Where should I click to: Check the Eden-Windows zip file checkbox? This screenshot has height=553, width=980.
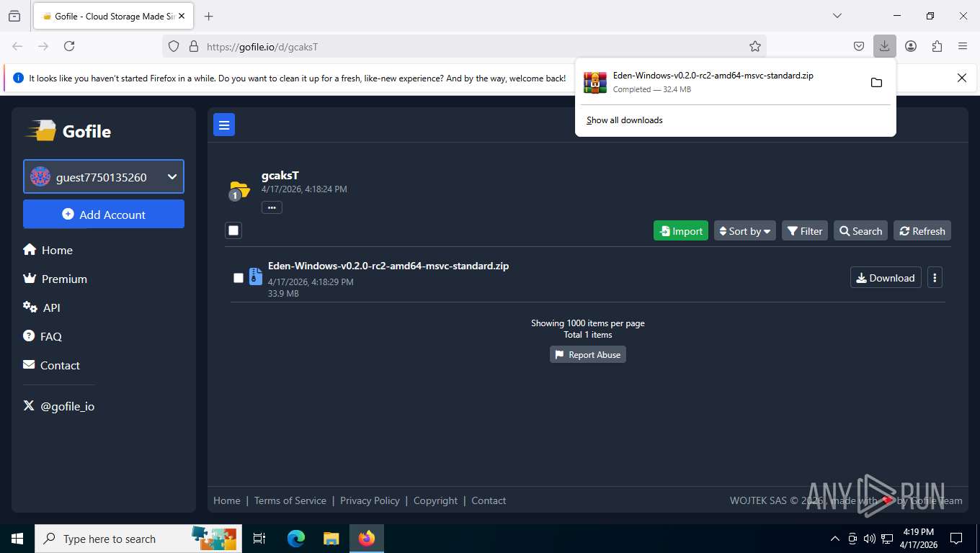click(x=239, y=278)
